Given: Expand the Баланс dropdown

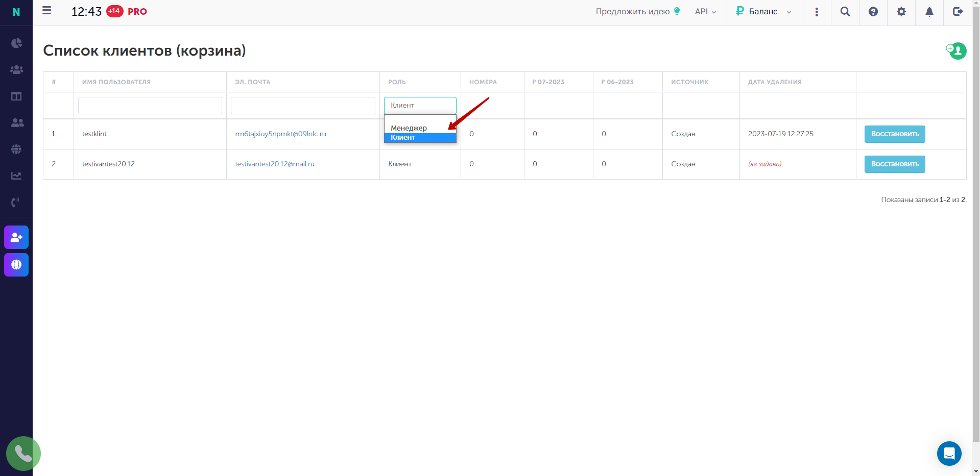Looking at the screenshot, I should coord(764,12).
